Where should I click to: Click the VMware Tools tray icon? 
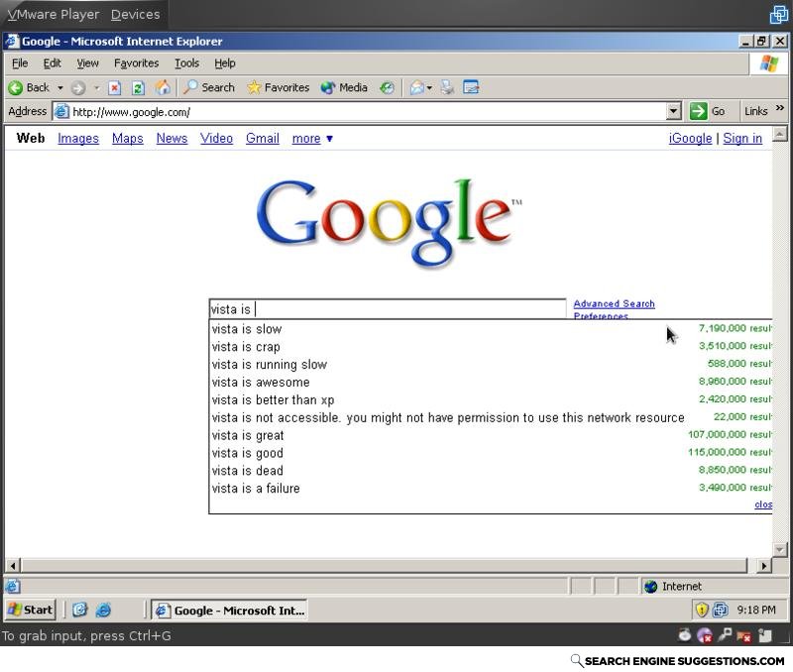tap(721, 610)
